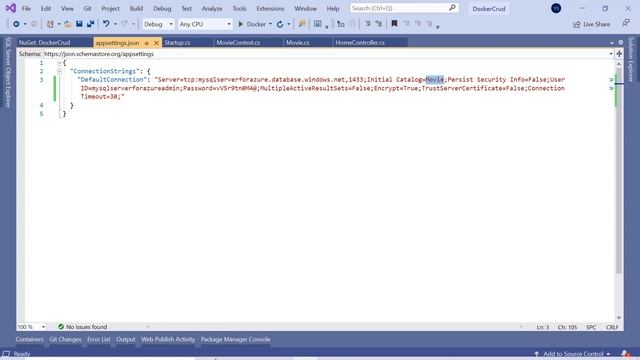Image resolution: width=640 pixels, height=360 pixels.
Task: Open the File menu
Action: pyautogui.click(x=26, y=8)
